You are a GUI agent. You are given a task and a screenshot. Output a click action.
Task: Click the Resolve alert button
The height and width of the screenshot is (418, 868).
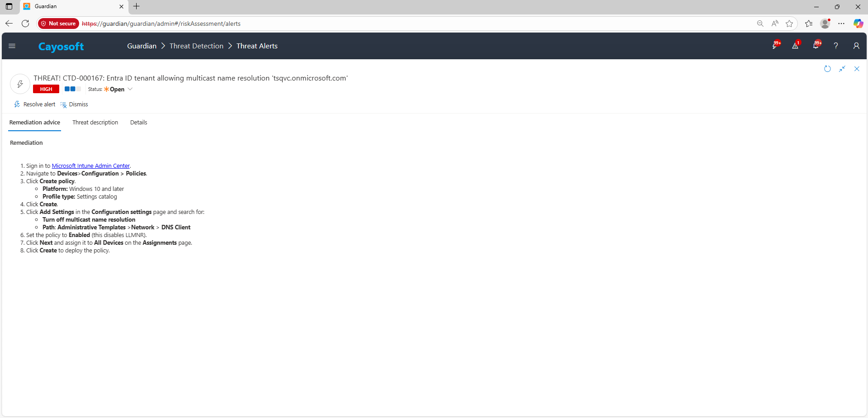[x=35, y=104]
